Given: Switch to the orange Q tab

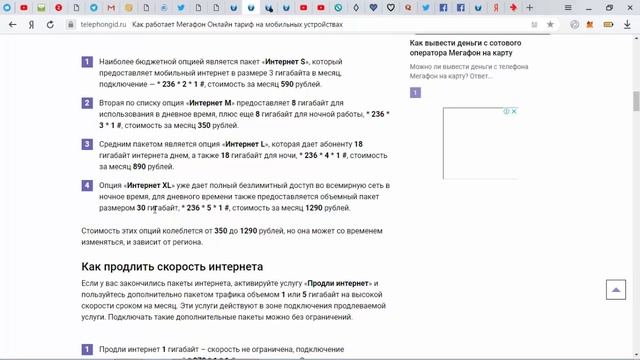Looking at the screenshot, I should tap(408, 7).
